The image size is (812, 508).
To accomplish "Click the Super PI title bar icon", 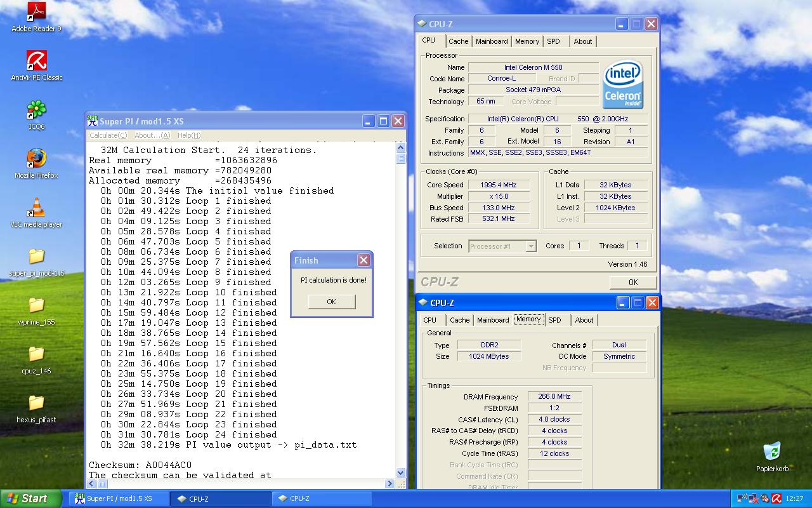I will [x=93, y=121].
